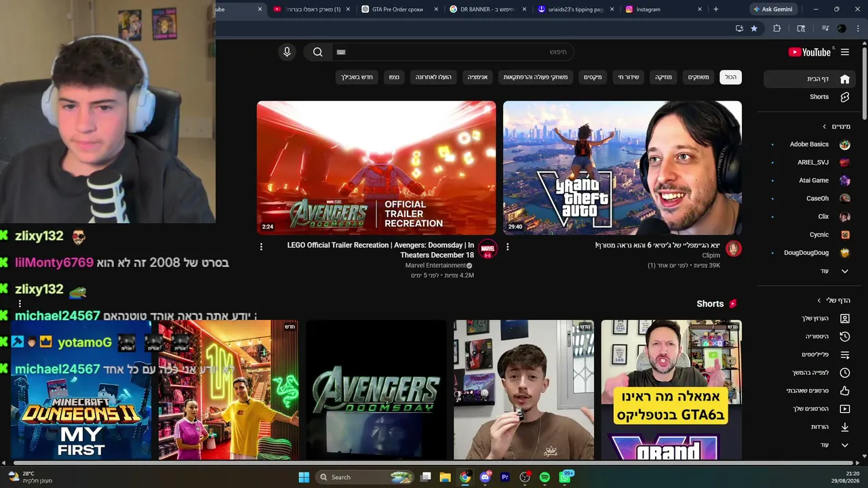The width and height of the screenshot is (868, 488).
Task: Open the Marvel Entertainment channel avatar
Action: pos(488,249)
